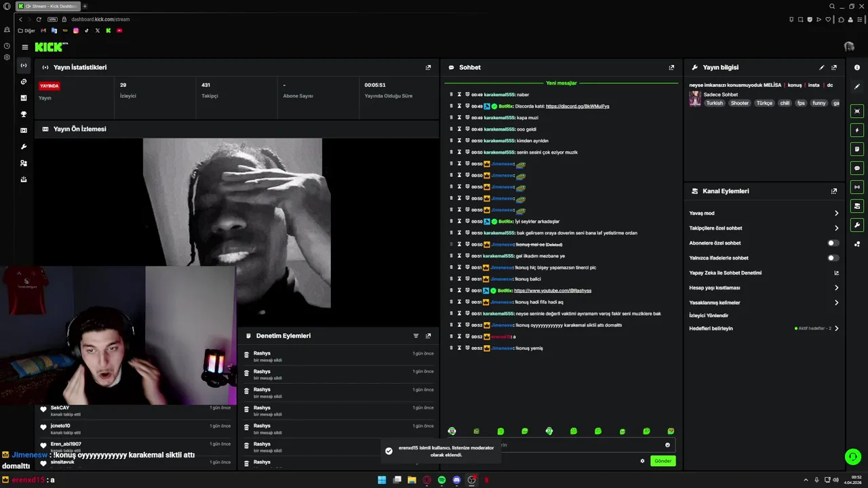Open the Diğer bookmarks folder
The height and width of the screenshot is (488, 868).
(26, 30)
